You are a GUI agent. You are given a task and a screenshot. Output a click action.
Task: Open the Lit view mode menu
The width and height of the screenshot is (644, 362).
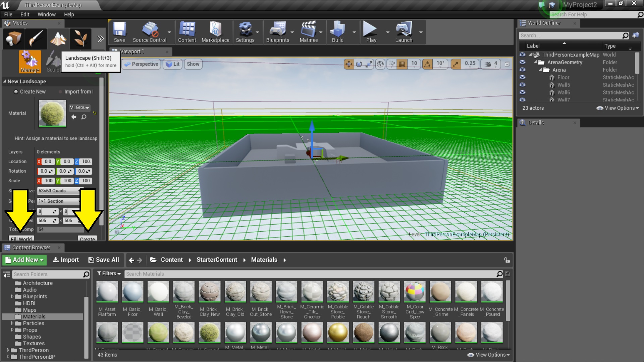[173, 64]
